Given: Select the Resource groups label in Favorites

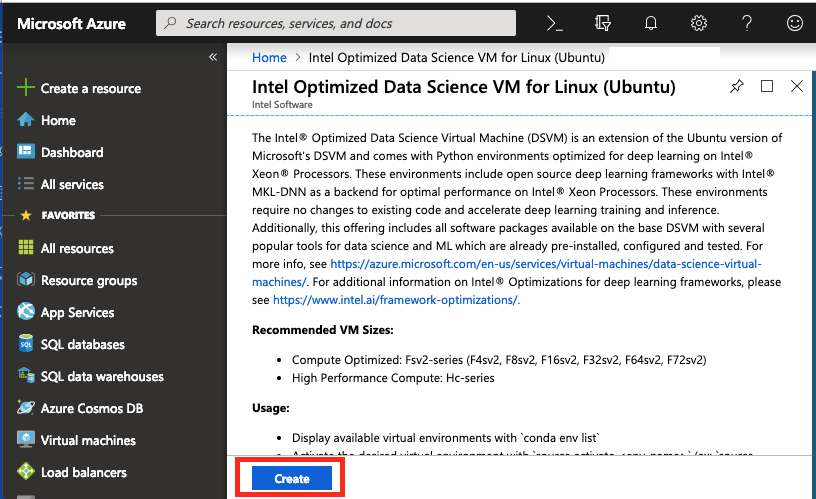Looking at the screenshot, I should click(89, 280).
